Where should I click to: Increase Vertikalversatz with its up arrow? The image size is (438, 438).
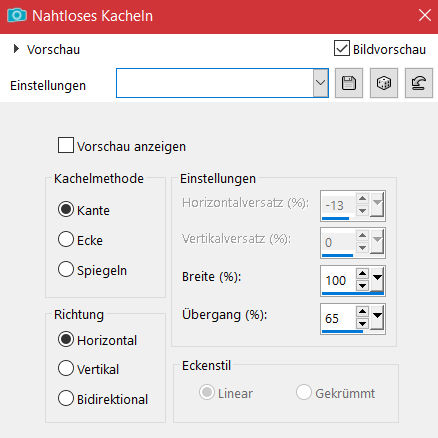(362, 236)
